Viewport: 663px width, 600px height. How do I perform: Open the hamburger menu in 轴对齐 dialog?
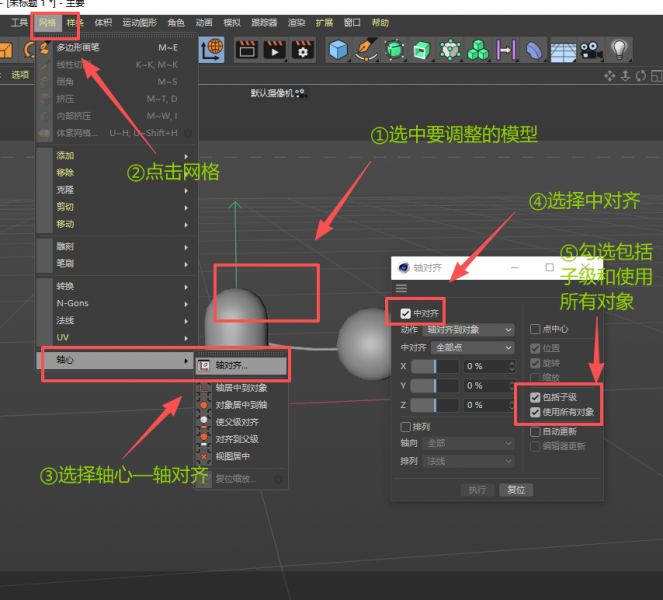coord(402,288)
